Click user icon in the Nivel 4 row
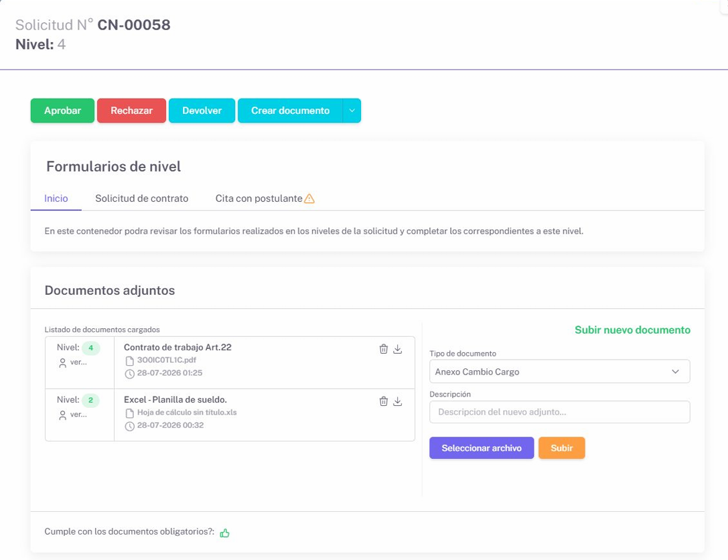Image resolution: width=728 pixels, height=560 pixels. point(63,363)
